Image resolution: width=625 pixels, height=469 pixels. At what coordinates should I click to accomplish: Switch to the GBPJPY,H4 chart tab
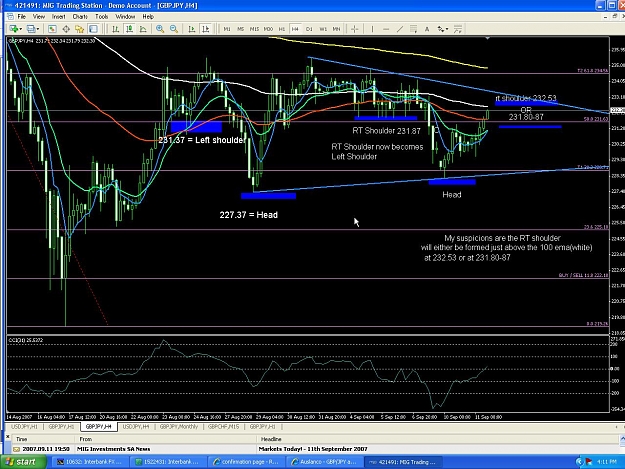[x=99, y=427]
